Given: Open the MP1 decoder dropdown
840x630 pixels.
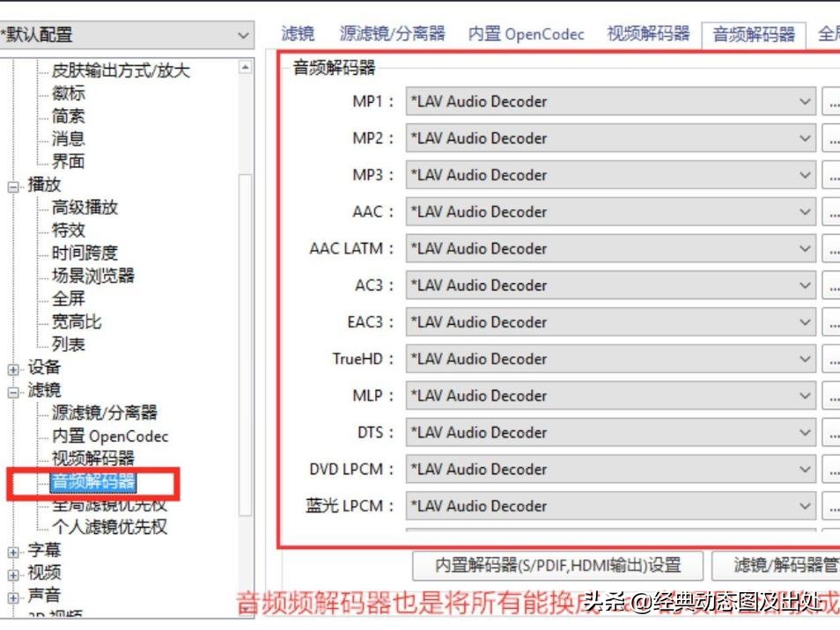Looking at the screenshot, I should pyautogui.click(x=610, y=102).
